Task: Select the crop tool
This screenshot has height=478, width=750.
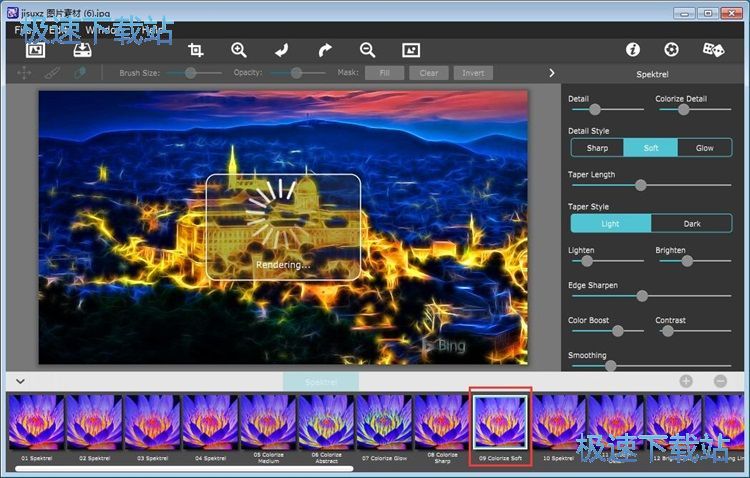Action: coord(196,50)
